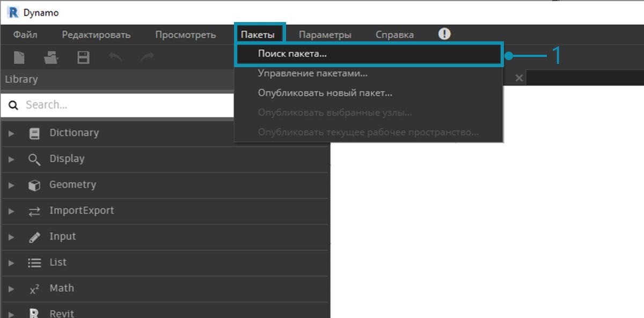This screenshot has width=644, height=318.
Task: Click the Save disk icon
Action: point(83,57)
